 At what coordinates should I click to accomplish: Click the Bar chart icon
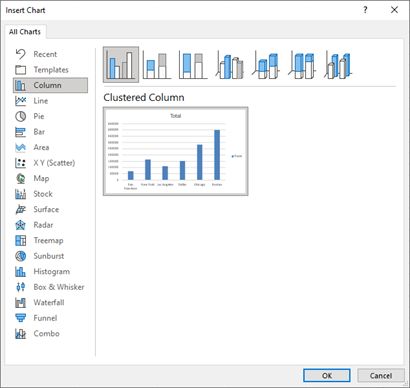(x=20, y=132)
